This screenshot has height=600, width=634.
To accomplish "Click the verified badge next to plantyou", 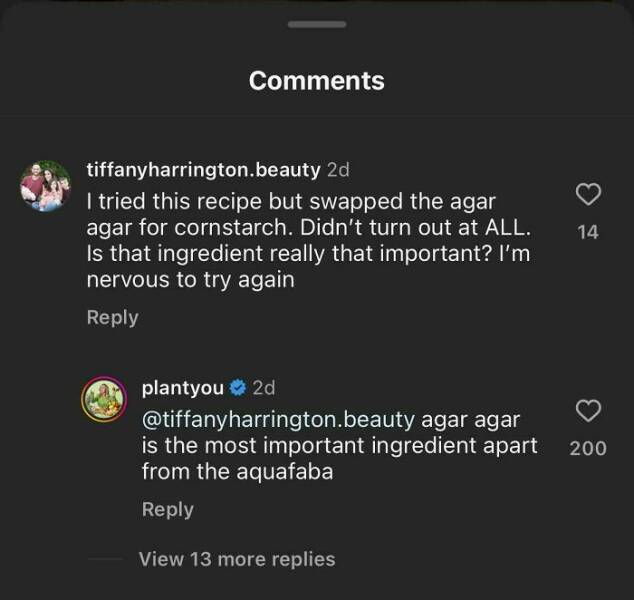I will (x=238, y=388).
